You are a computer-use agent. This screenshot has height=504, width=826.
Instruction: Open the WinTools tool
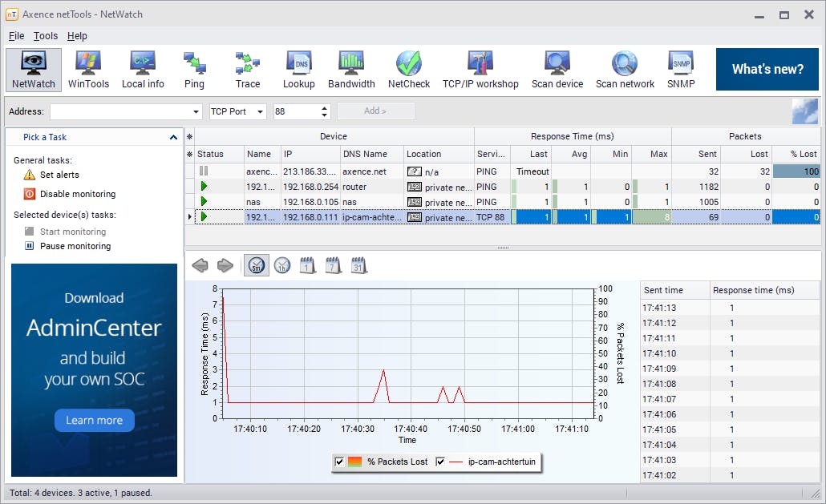click(88, 70)
